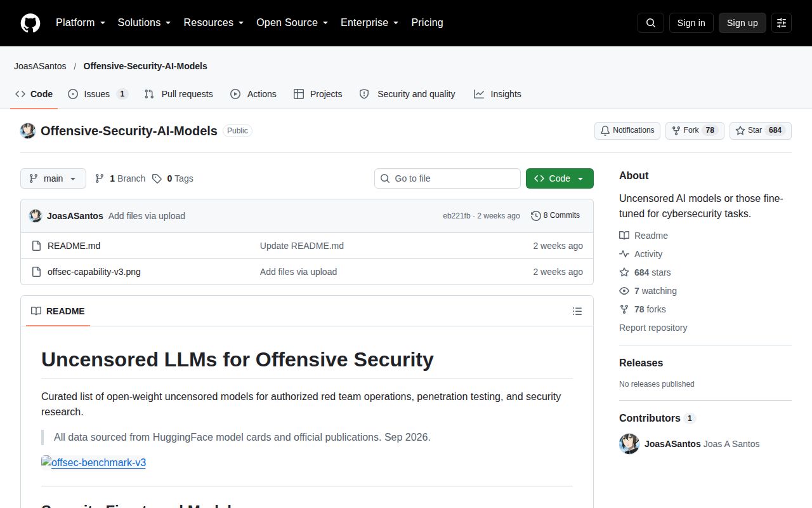Click the Go to file search field

point(447,178)
